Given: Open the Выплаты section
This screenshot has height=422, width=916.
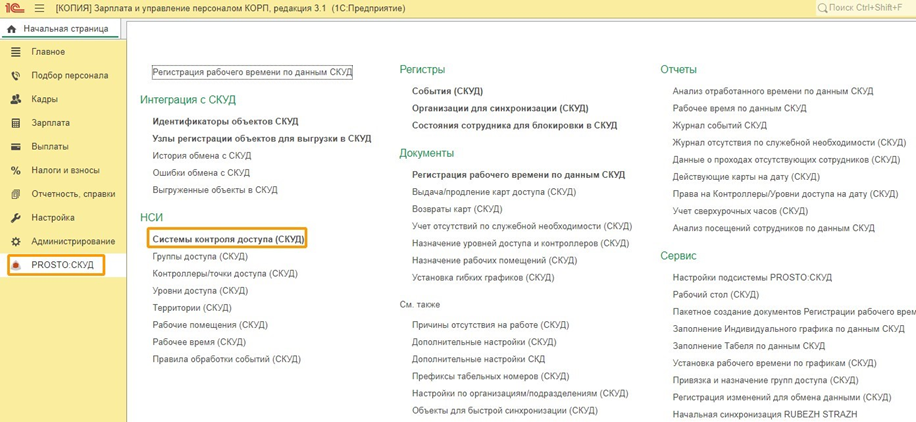Looking at the screenshot, I should [x=50, y=147].
